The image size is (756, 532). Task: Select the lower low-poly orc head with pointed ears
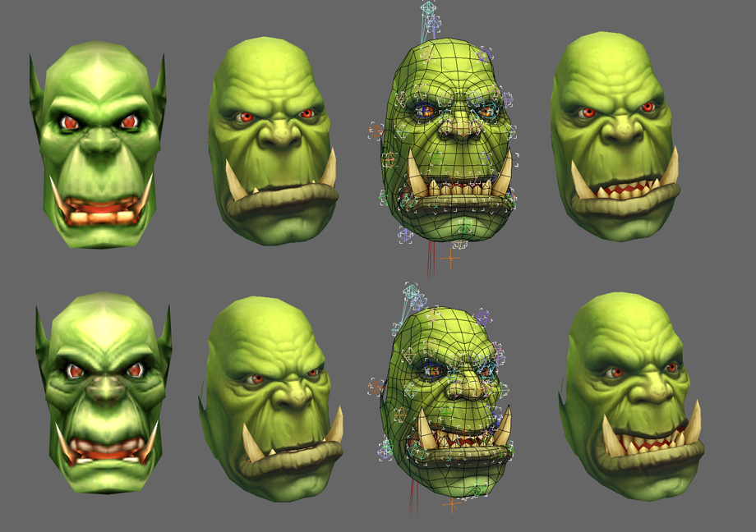pos(104,392)
